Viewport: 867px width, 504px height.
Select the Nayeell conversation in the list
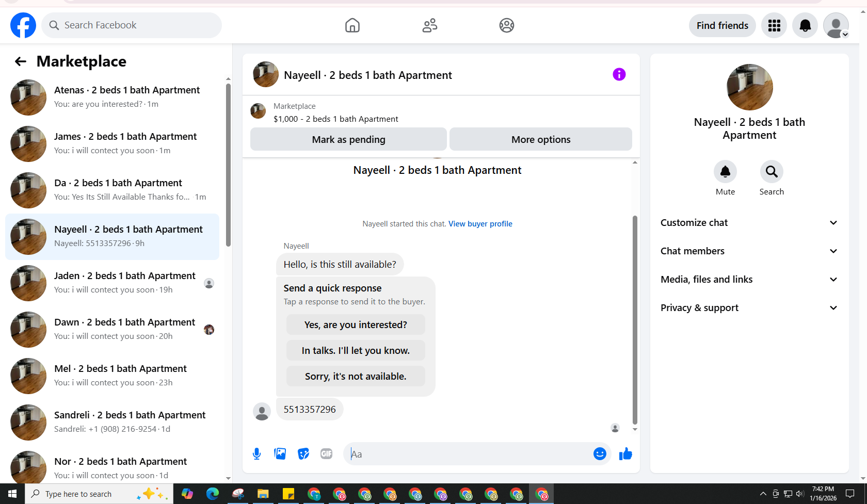coord(113,237)
